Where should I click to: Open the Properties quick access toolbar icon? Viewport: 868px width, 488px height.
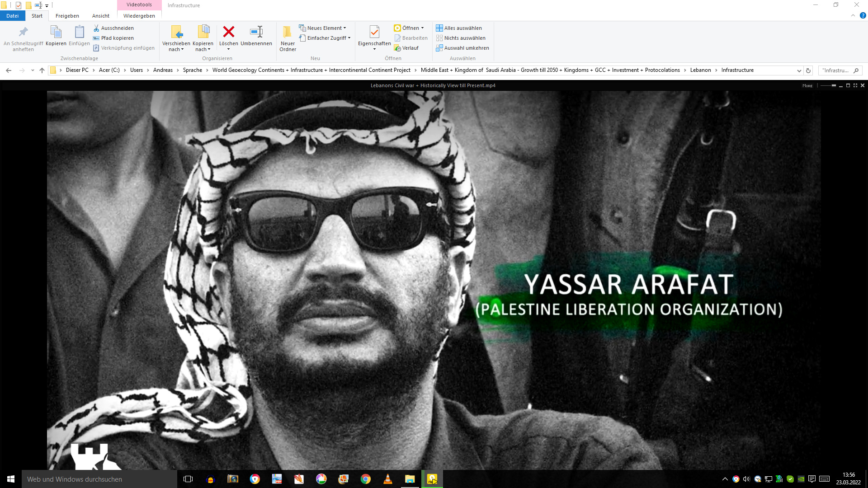click(19, 5)
